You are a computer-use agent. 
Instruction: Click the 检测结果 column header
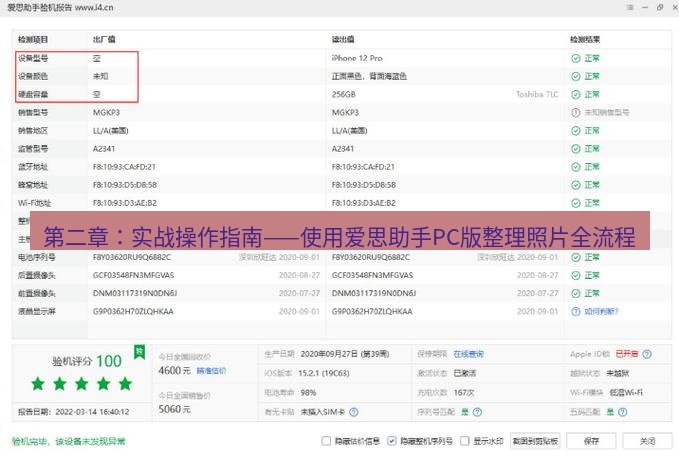point(585,40)
